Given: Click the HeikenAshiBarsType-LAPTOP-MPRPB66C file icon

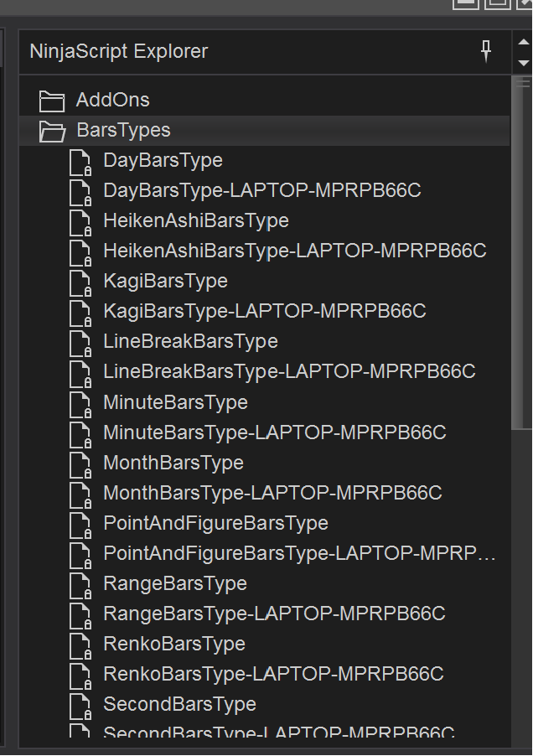Looking at the screenshot, I should point(80,252).
